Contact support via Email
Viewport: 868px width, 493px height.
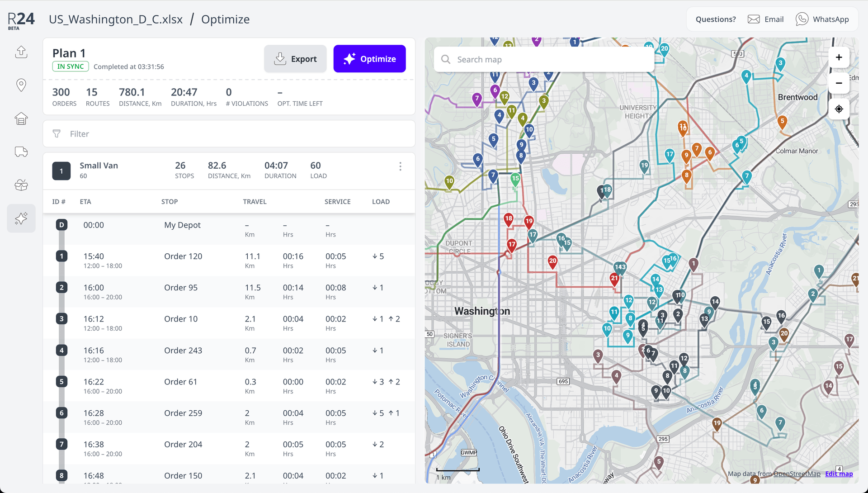pyautogui.click(x=765, y=19)
